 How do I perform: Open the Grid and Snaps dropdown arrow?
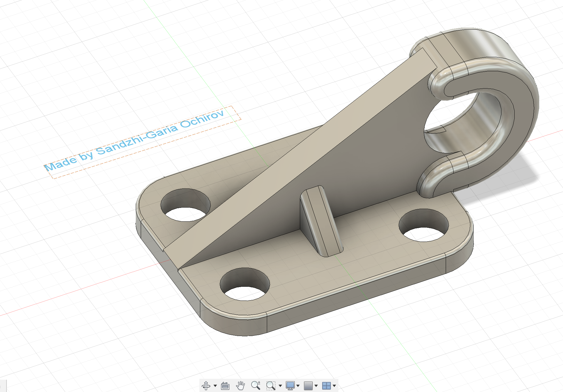[316, 386]
